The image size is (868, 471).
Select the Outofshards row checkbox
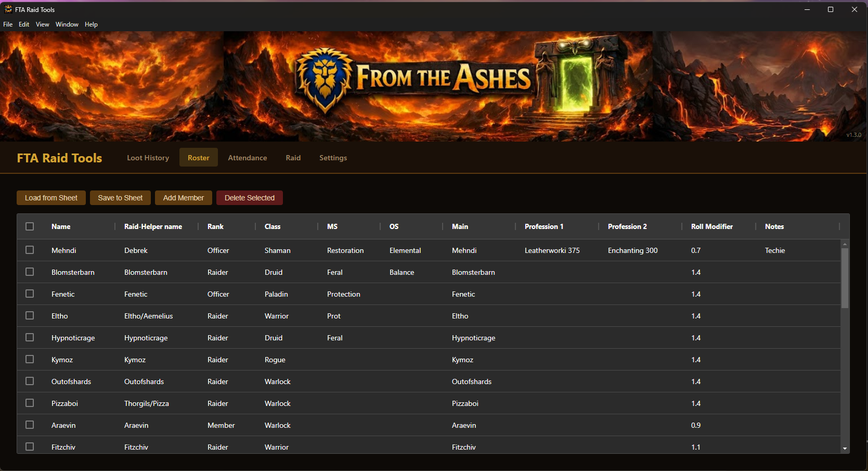point(30,381)
